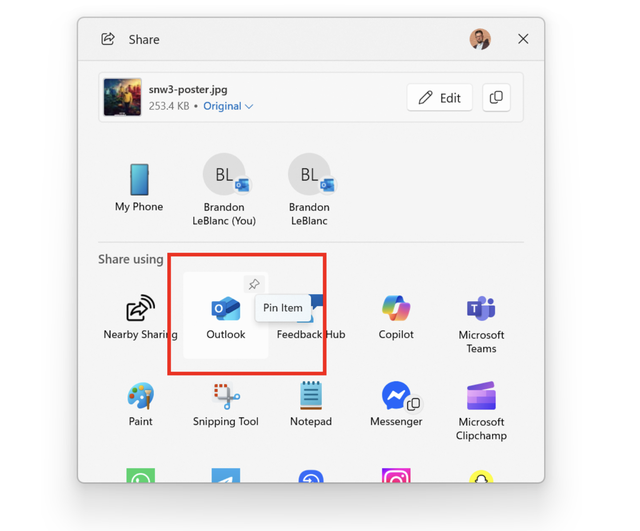The image size is (640, 531).
Task: Open the user profile avatar
Action: (x=480, y=39)
